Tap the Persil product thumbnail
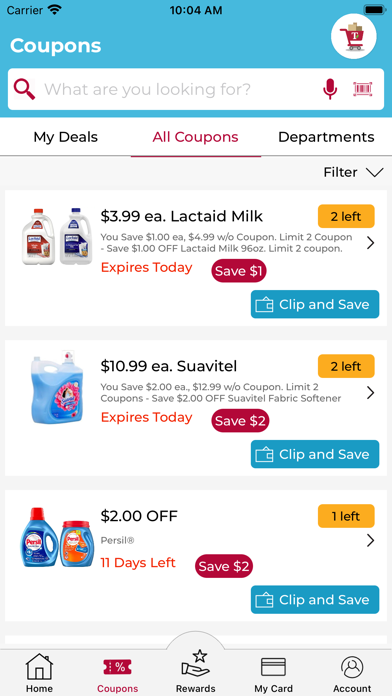 coord(52,538)
